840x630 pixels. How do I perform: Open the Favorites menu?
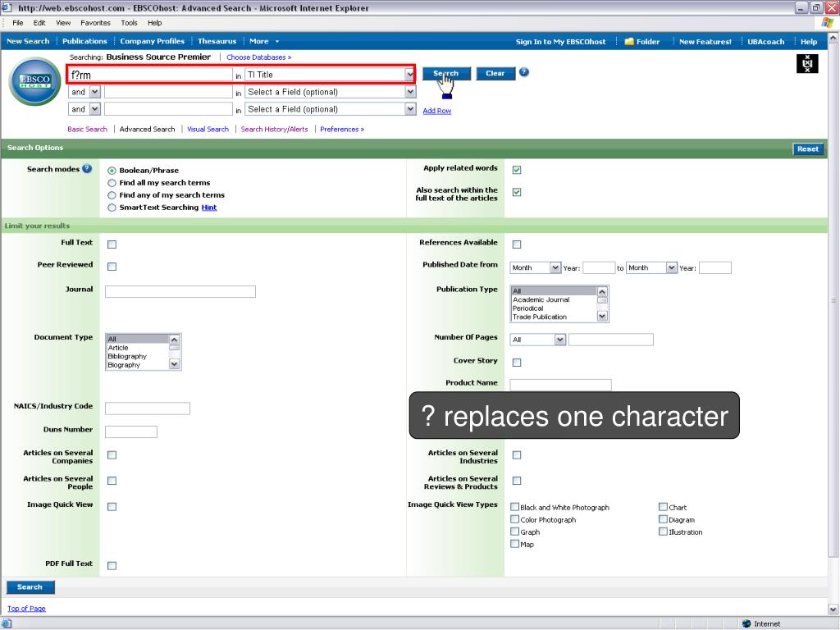click(x=95, y=23)
